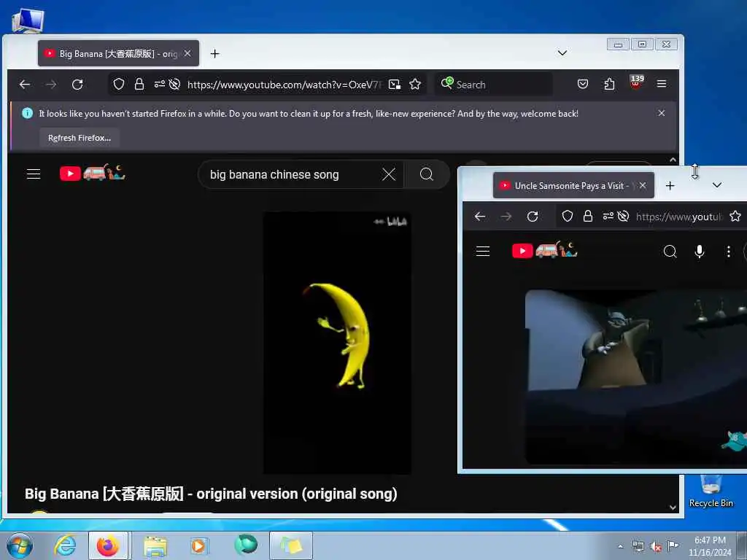Close the Big Banana tab

187,53
